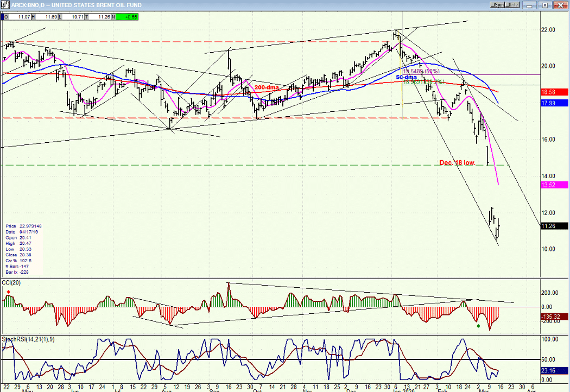Screen dimensions: 570x392
Task: Select the blue 17.99 moving average label
Action: point(554,103)
